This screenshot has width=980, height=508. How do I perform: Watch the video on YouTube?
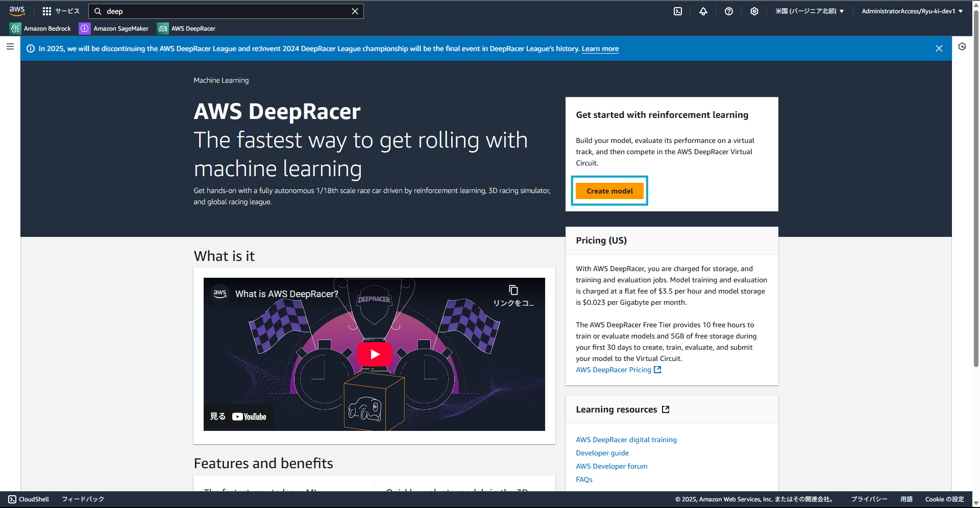(x=238, y=417)
